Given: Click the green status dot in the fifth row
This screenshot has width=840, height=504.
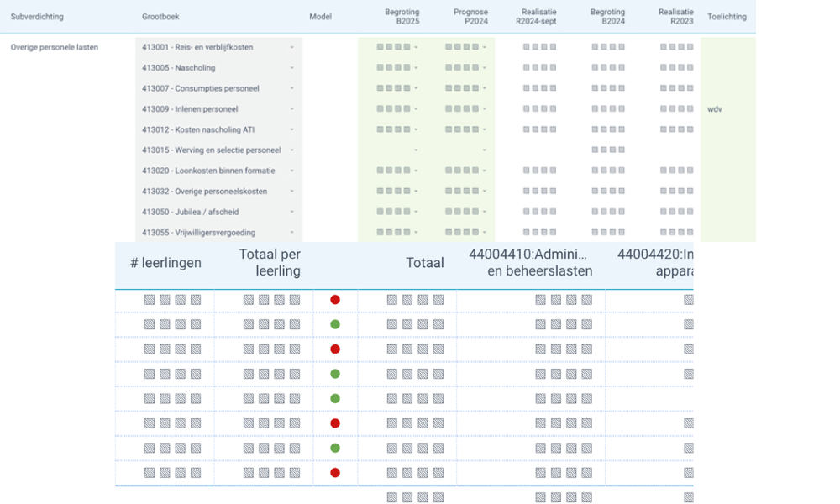Looking at the screenshot, I should (x=334, y=398).
